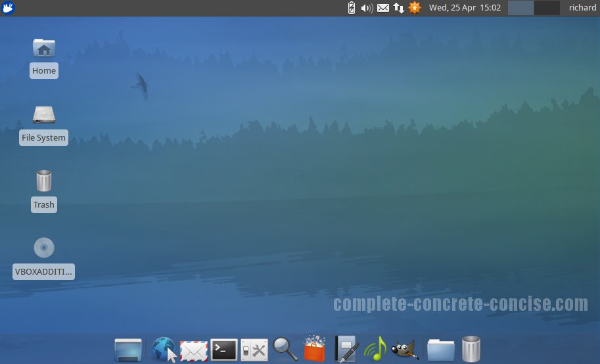Viewport: 600px width, 364px height.
Task: Launch the Software Center shopping bag
Action: pos(315,348)
